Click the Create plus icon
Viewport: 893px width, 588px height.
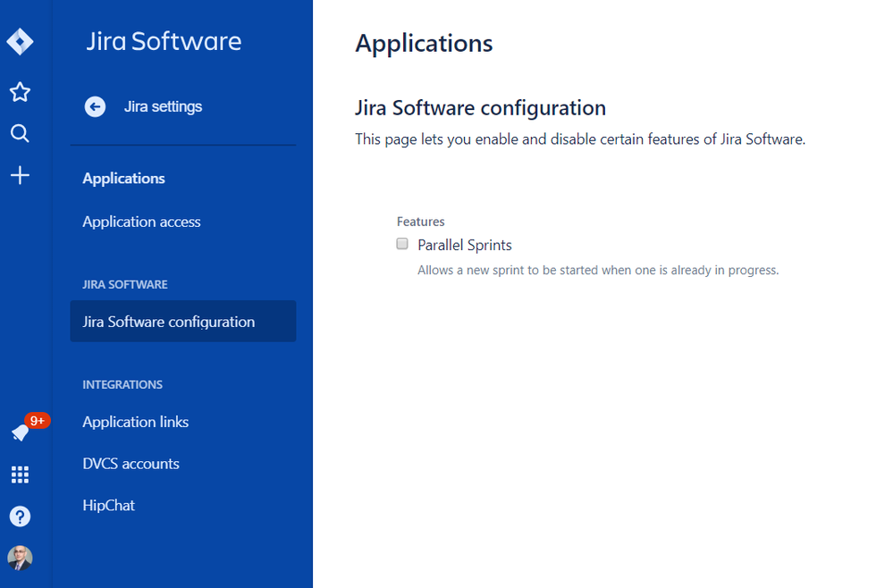pos(20,175)
